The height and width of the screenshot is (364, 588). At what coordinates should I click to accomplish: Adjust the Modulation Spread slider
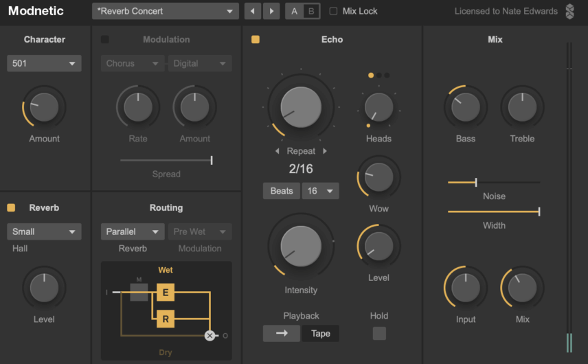click(166, 161)
